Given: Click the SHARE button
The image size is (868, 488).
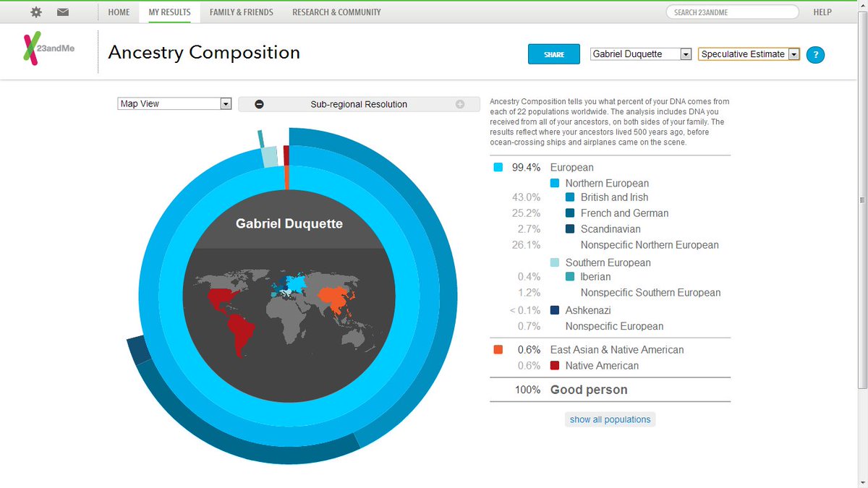Looking at the screenshot, I should 554,54.
